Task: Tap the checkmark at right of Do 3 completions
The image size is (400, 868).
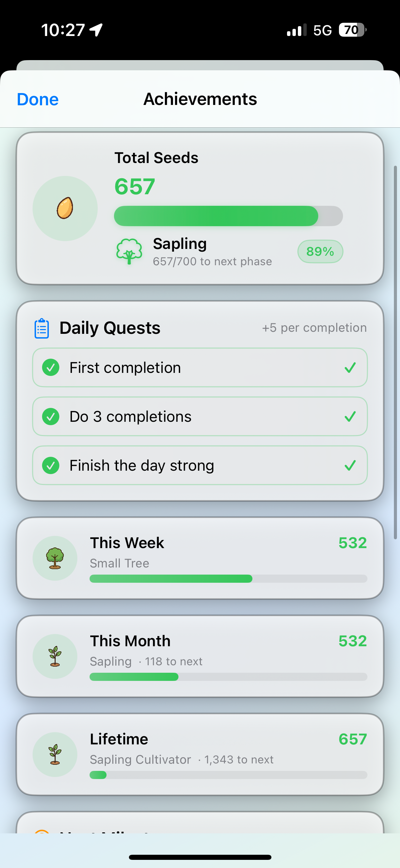Action: click(x=350, y=416)
